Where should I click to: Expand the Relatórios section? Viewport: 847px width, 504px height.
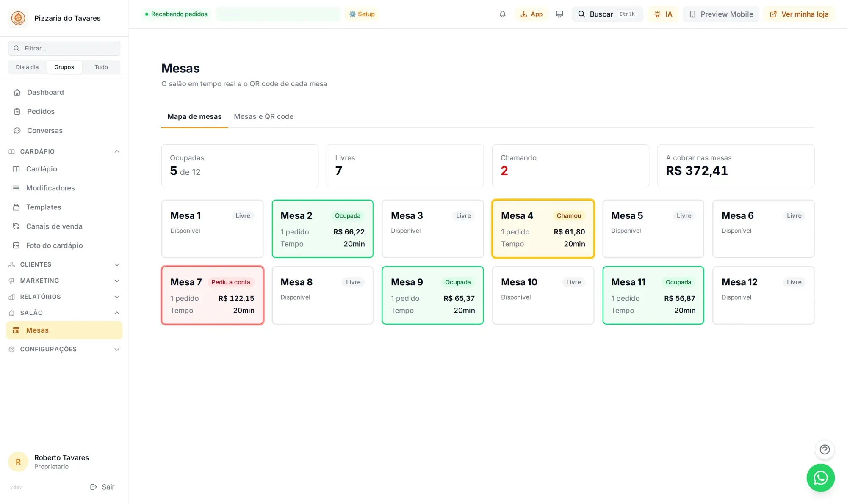[64, 297]
